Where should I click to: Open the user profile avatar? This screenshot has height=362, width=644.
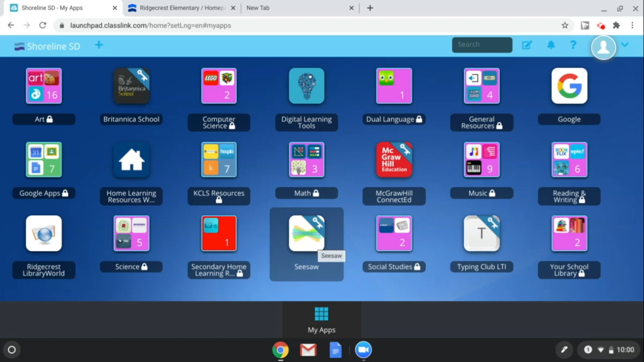coord(603,47)
